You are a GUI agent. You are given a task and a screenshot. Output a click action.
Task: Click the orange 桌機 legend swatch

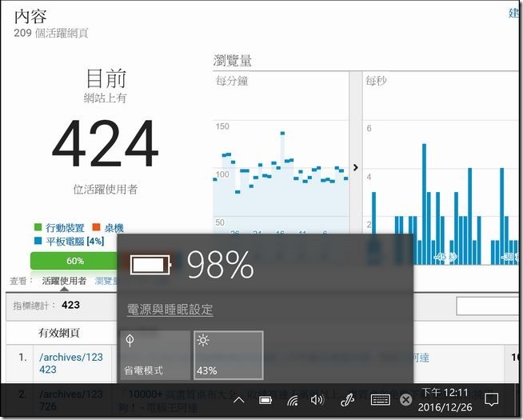(96, 227)
